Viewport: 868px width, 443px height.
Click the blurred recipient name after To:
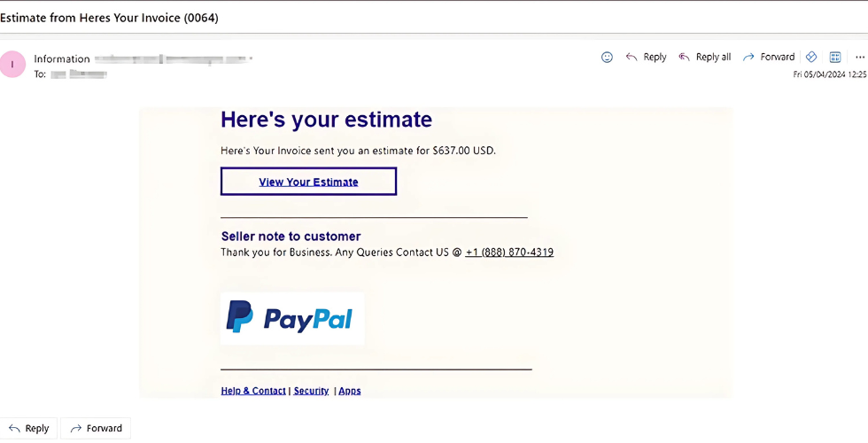(79, 74)
